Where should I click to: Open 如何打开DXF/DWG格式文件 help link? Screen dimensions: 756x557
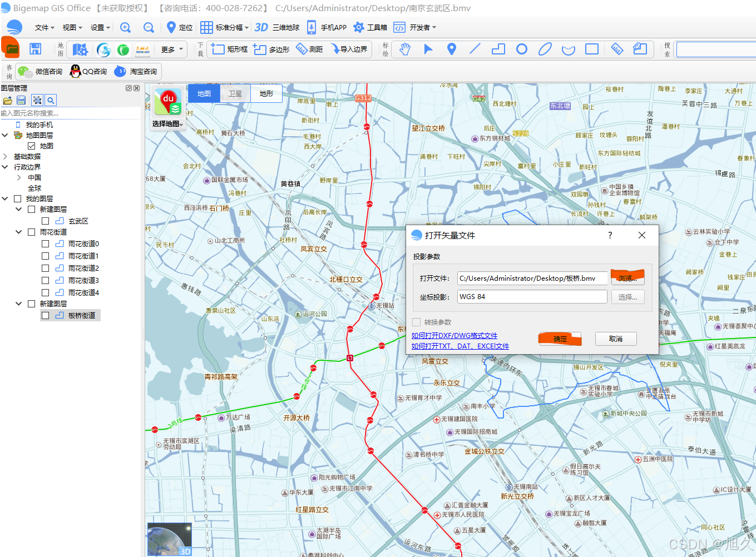454,335
